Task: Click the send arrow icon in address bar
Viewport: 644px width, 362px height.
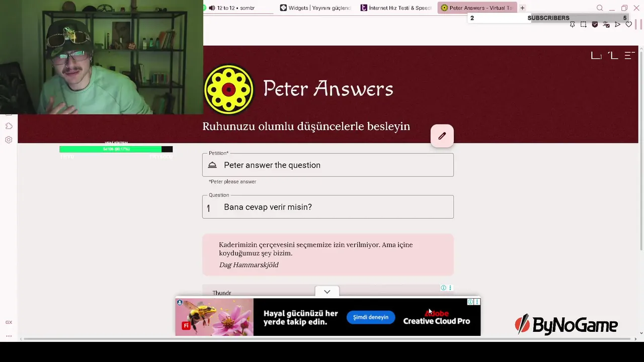Action: (x=617, y=24)
